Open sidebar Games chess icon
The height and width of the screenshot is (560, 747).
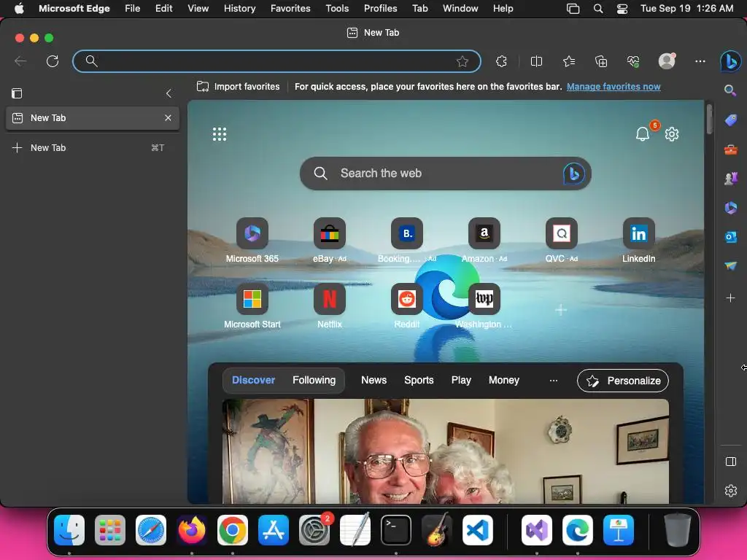pyautogui.click(x=730, y=179)
